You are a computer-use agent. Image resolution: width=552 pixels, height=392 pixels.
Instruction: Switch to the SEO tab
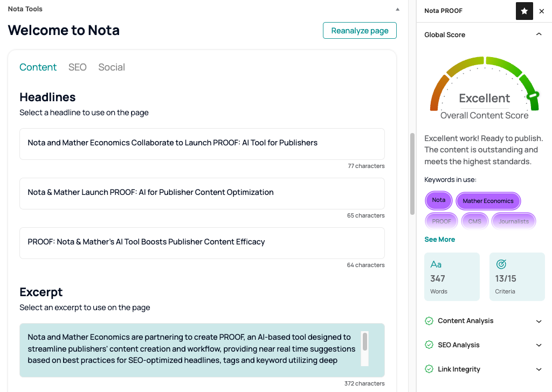[78, 67]
